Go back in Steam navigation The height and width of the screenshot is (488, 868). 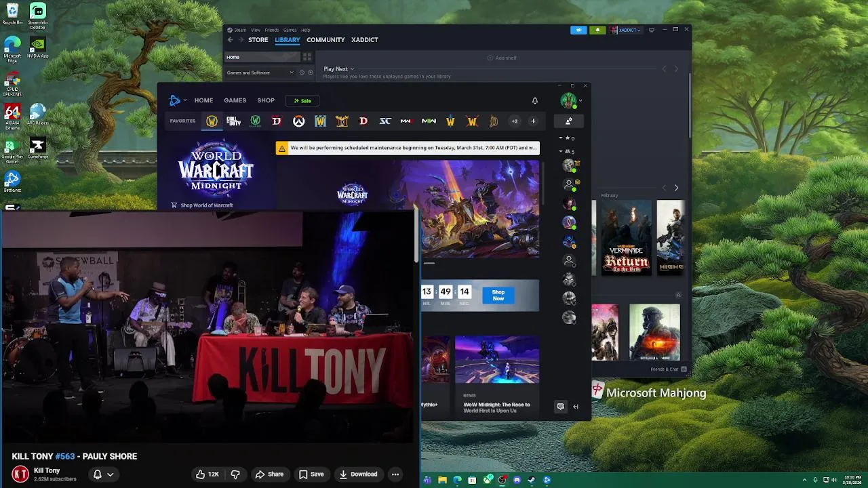[x=230, y=40]
